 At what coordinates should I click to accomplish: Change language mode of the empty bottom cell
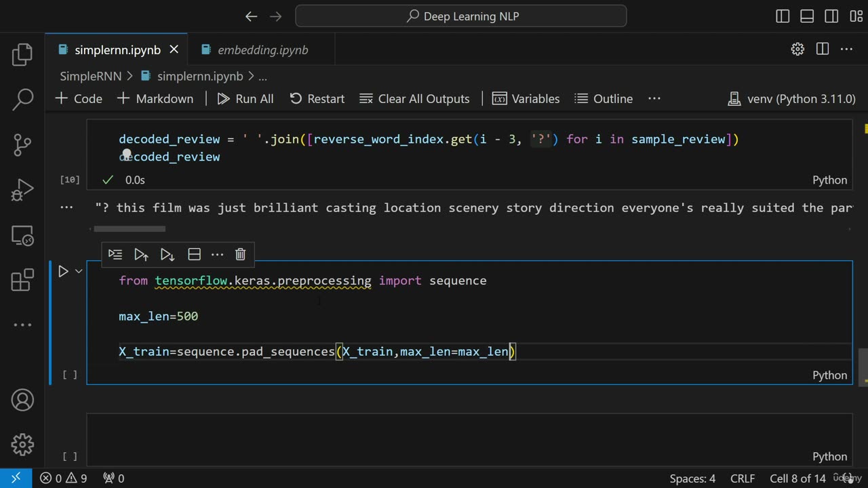click(829, 456)
